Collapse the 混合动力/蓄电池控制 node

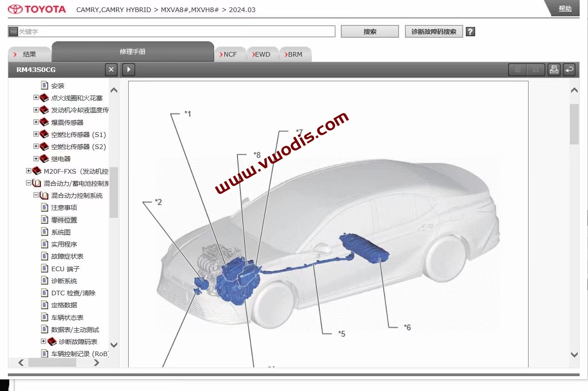point(28,182)
